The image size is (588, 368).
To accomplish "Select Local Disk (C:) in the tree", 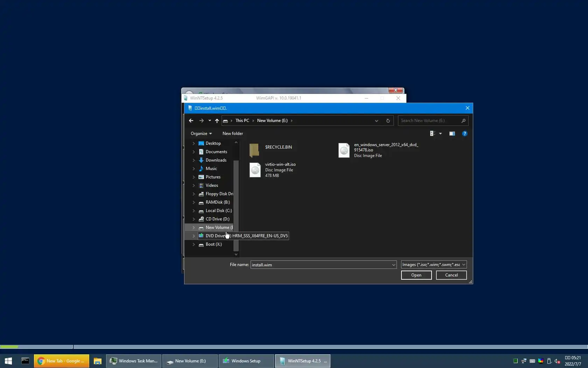I will tap(219, 211).
